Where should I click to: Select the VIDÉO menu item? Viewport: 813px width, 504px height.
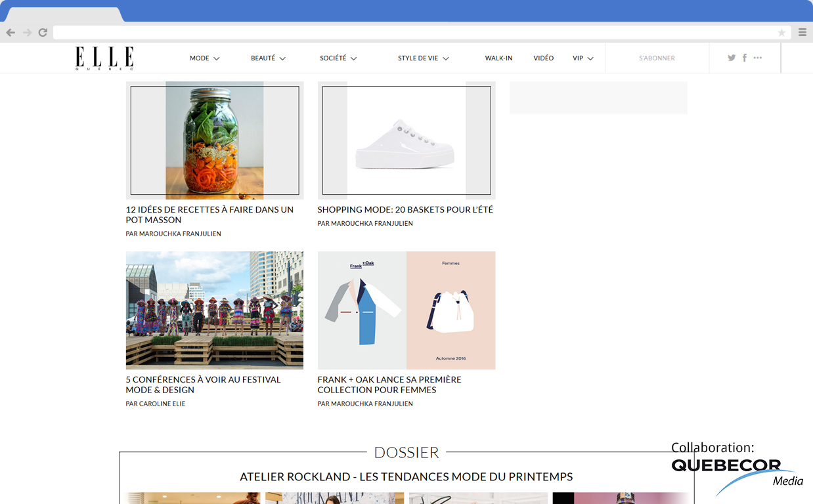click(543, 58)
